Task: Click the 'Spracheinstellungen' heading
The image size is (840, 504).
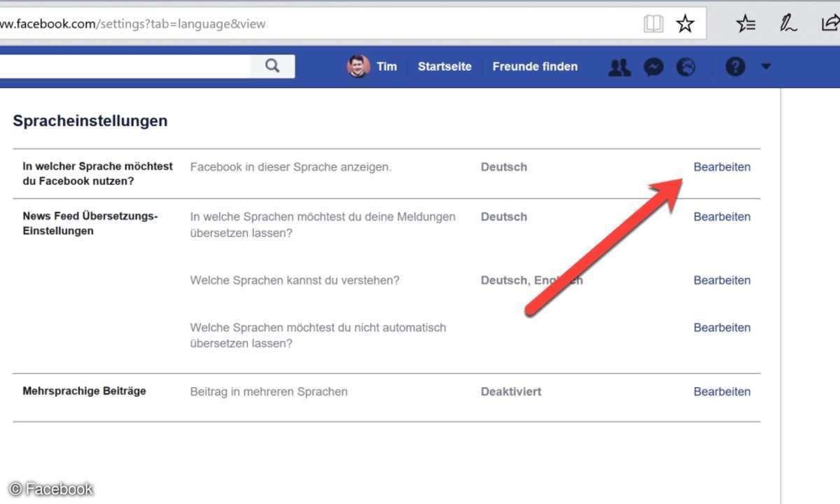Action: (x=90, y=120)
